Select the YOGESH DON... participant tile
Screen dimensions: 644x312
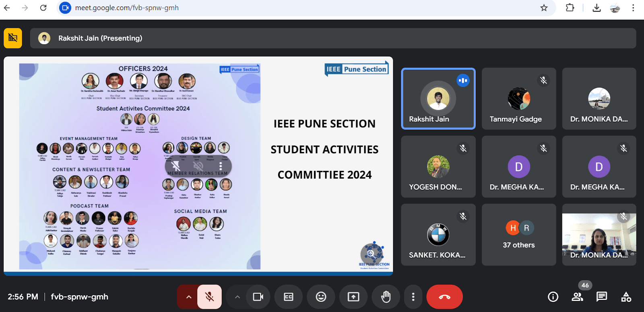(438, 166)
